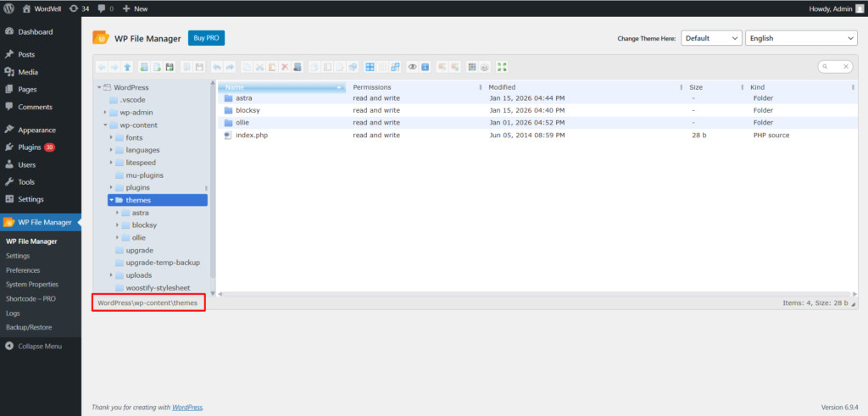Open the sort options icon
The width and height of the screenshot is (868, 416).
(484, 67)
